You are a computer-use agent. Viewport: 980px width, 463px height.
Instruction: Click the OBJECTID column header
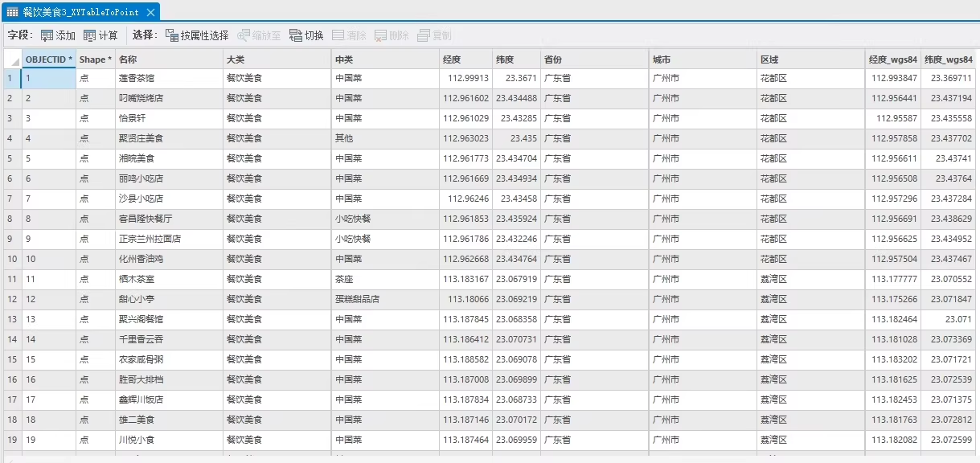pos(48,59)
